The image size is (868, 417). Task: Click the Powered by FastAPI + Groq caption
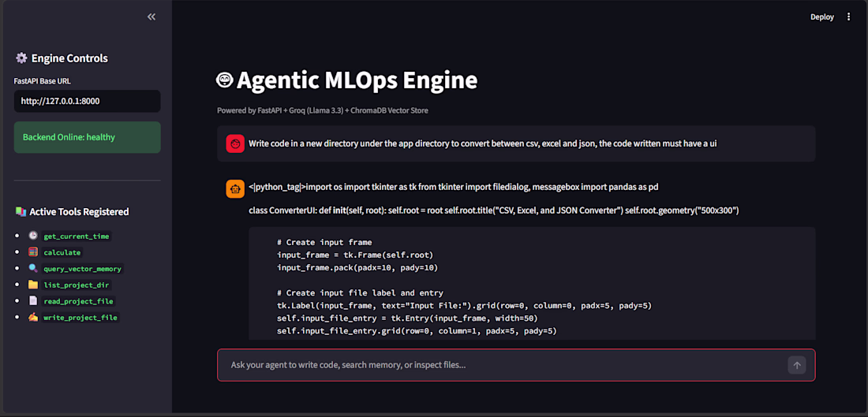[x=323, y=110]
